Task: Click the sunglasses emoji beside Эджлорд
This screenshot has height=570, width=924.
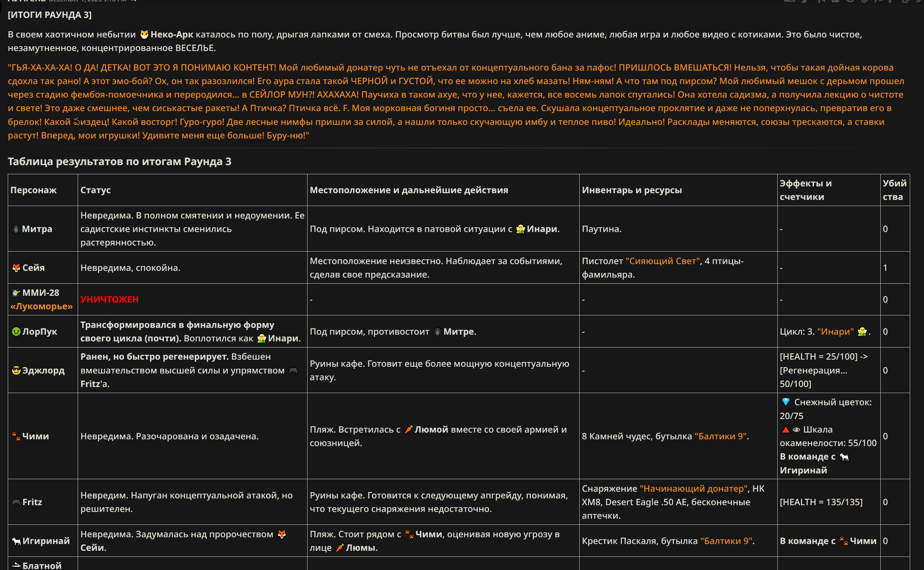Action: point(16,370)
